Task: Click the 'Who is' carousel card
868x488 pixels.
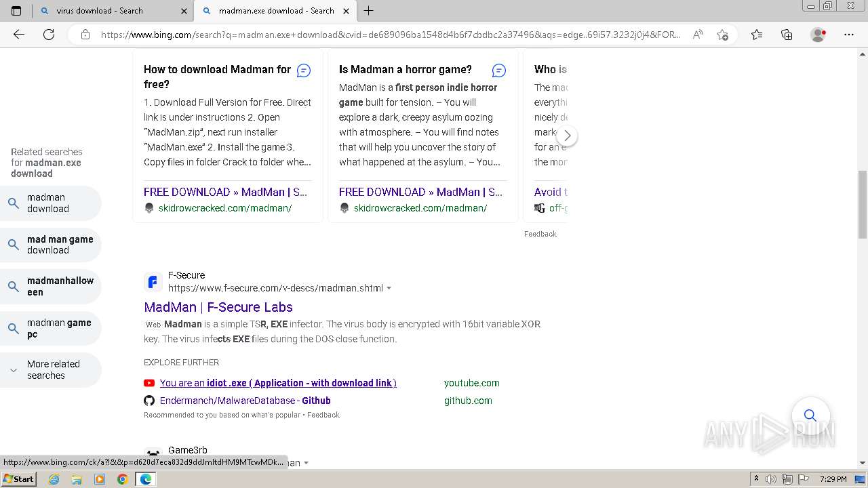Action: [545, 136]
